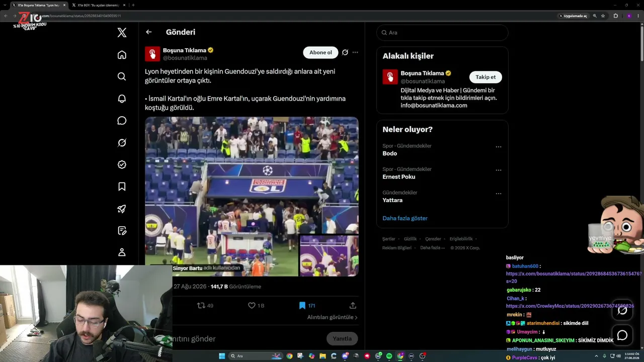This screenshot has width=644, height=362.
Task: Focus the Ara search box on X
Action: click(x=442, y=33)
